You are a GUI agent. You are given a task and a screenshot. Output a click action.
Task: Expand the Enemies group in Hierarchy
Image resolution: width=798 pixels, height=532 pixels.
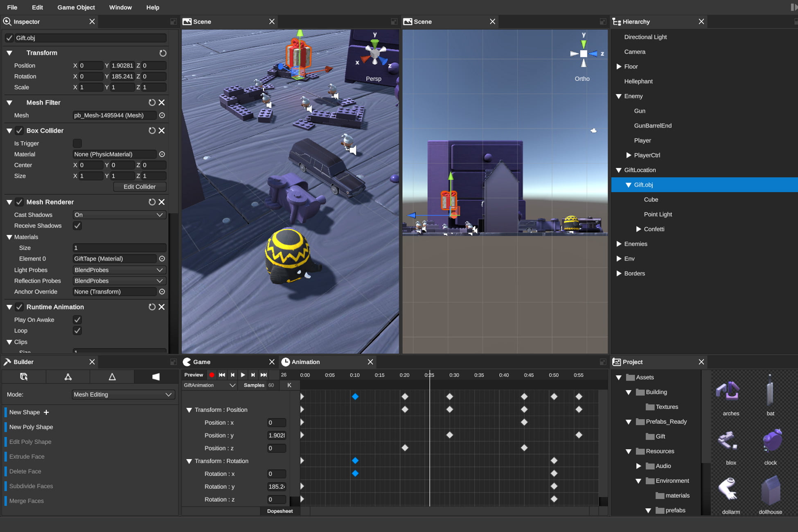point(619,243)
